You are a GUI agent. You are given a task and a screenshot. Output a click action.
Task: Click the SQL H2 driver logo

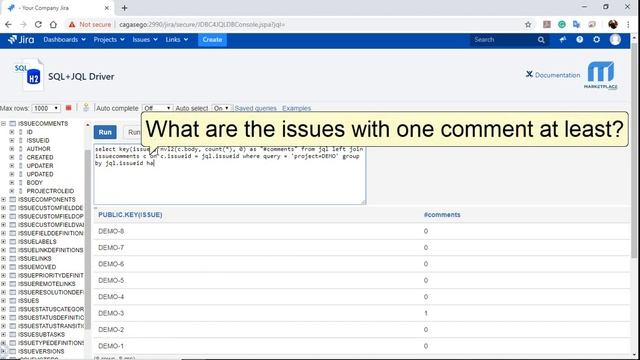[x=29, y=74]
